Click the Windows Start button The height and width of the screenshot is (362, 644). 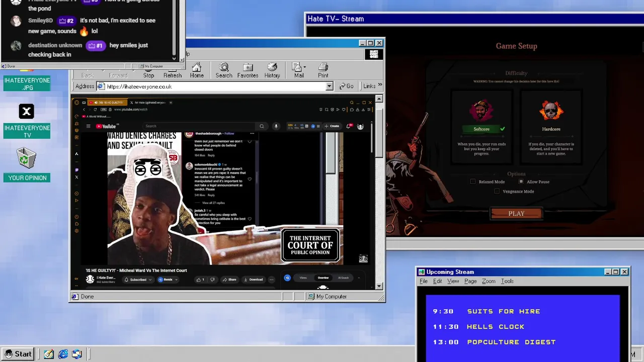point(18,354)
